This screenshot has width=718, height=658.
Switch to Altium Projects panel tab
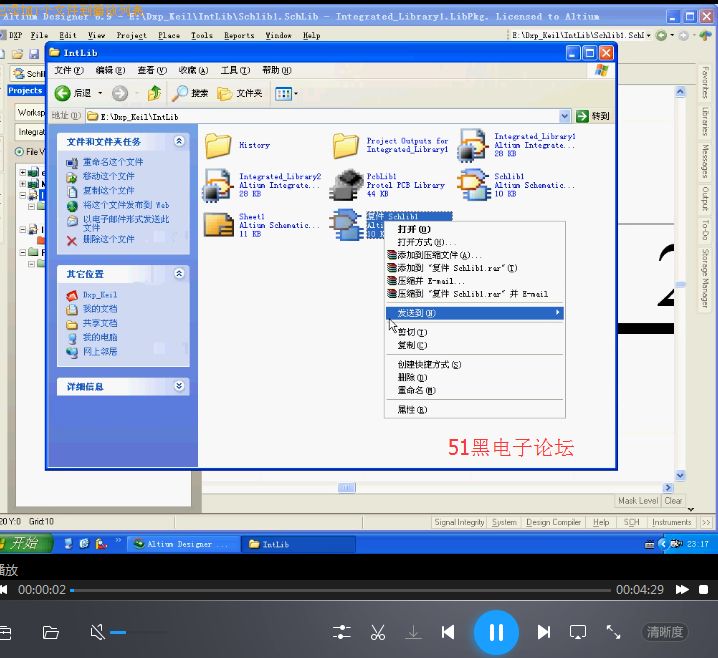25,91
